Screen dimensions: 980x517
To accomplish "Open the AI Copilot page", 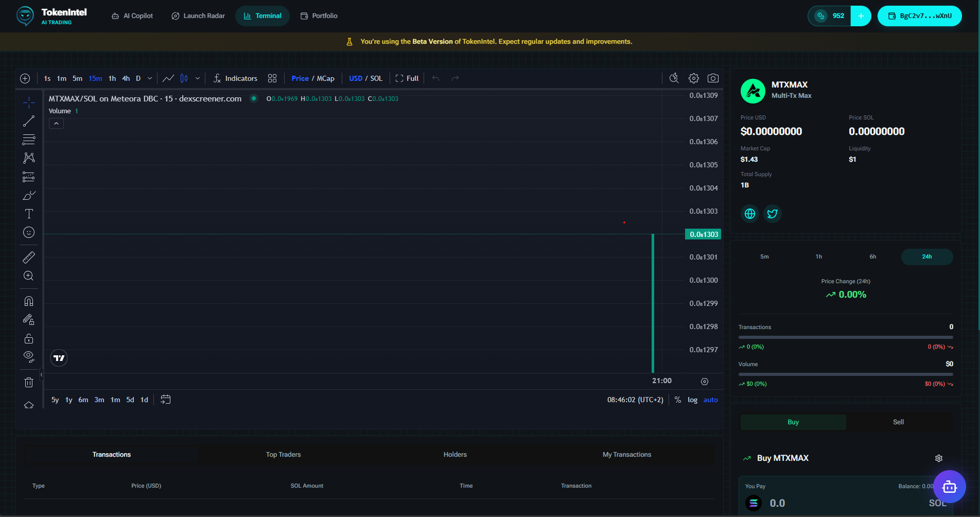I will pos(132,16).
